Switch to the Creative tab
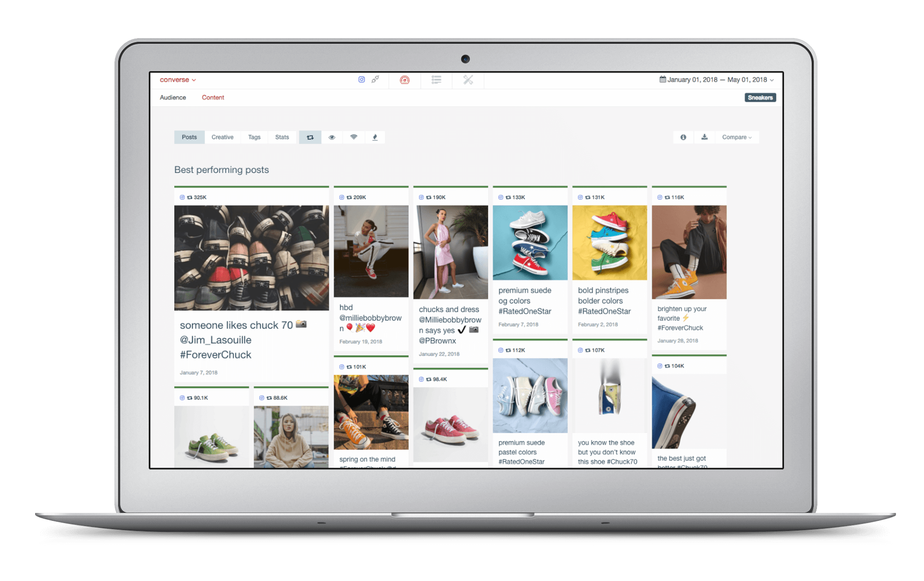Viewport: 924px width, 581px height. coord(222,136)
